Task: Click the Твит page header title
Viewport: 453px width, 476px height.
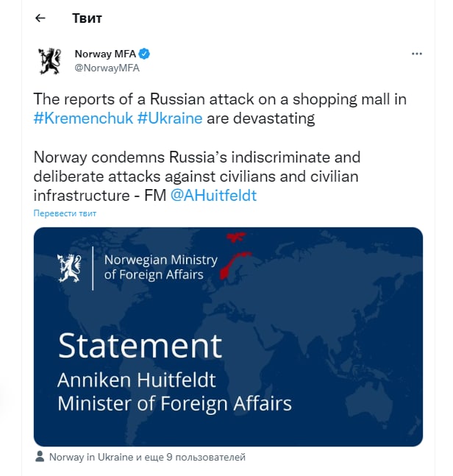Action: click(87, 18)
